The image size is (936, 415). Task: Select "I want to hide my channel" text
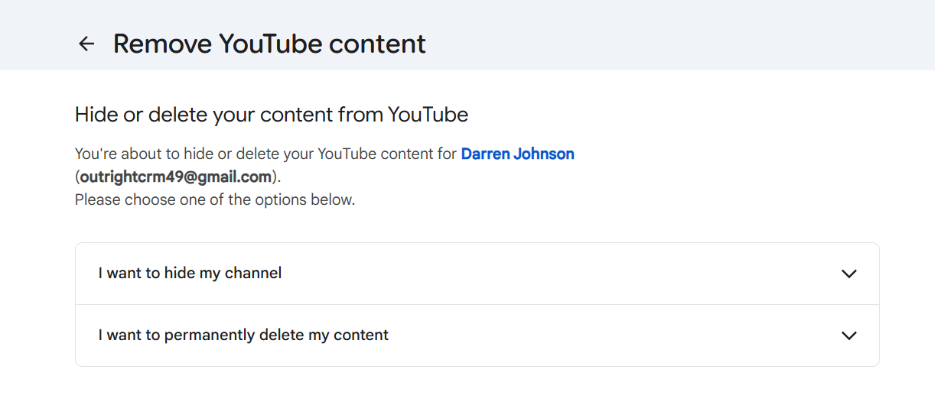click(190, 273)
